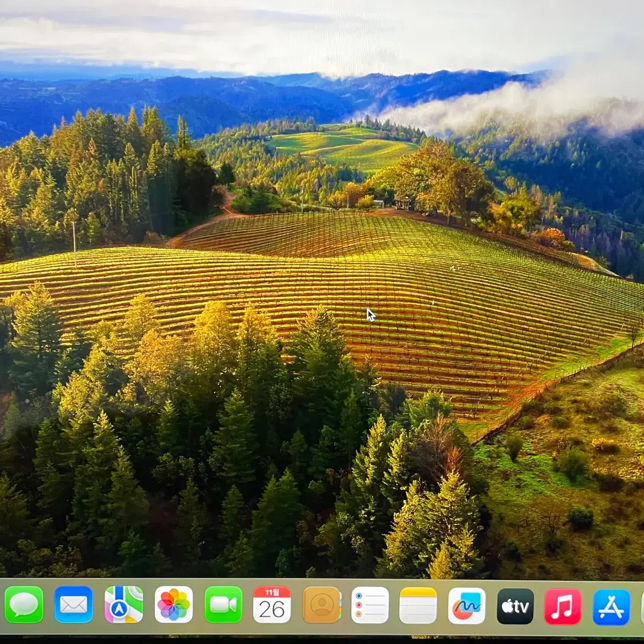Open Messages from the Dock
This screenshot has width=644, height=644.
pyautogui.click(x=24, y=605)
